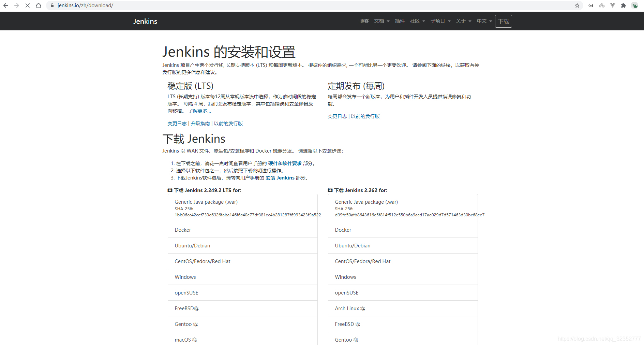
Task: Open the 安装 Jenkins link
Action: tap(280, 178)
